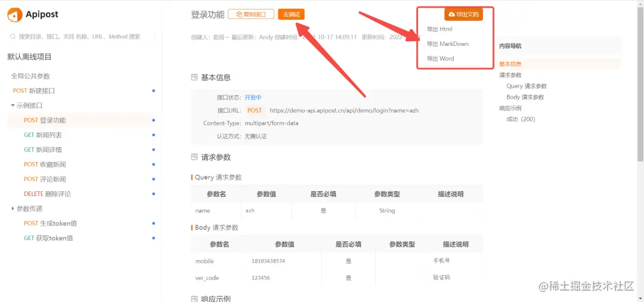644x302 pixels.
Task: Click the search magnifier icon
Action: coord(13,36)
